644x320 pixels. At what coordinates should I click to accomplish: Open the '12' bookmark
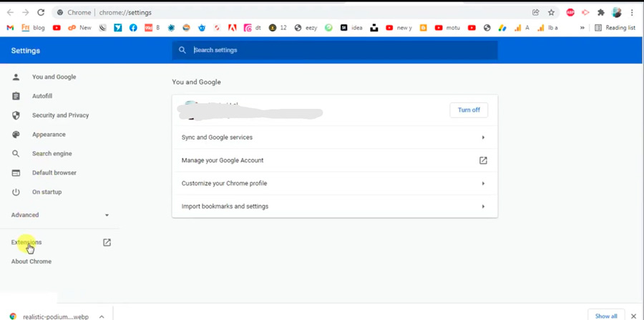[278, 28]
